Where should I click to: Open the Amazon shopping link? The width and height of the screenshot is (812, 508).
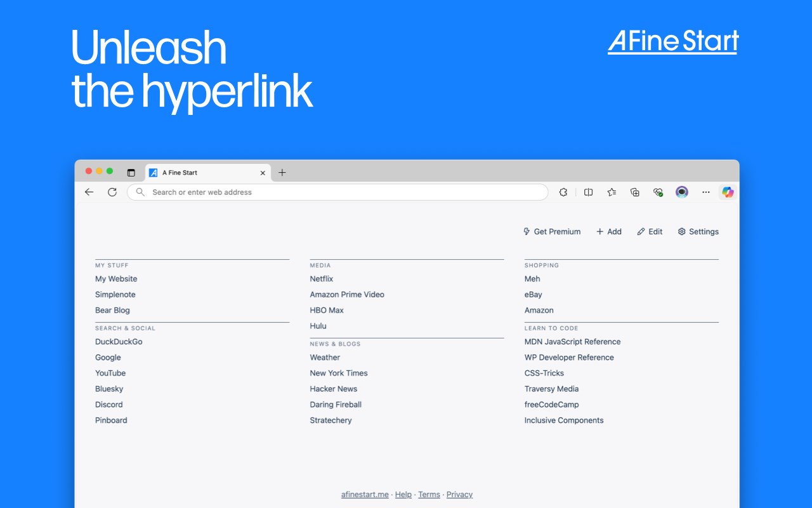(x=539, y=311)
